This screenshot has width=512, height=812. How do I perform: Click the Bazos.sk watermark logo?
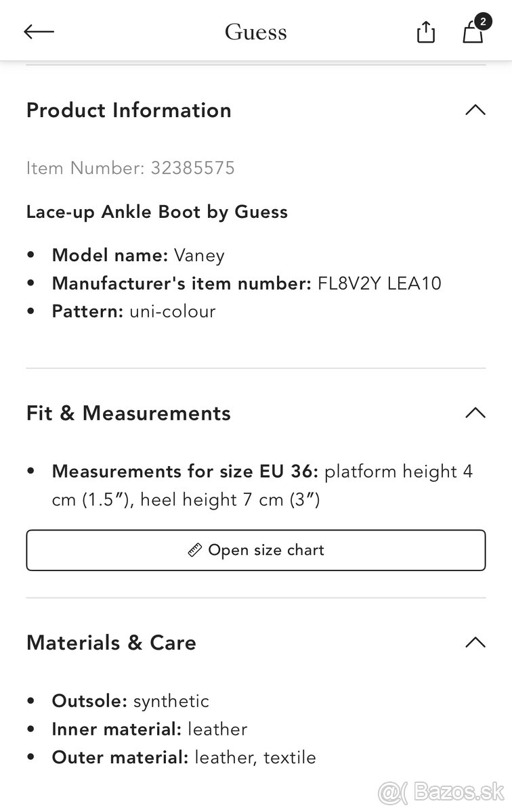tap(440, 790)
